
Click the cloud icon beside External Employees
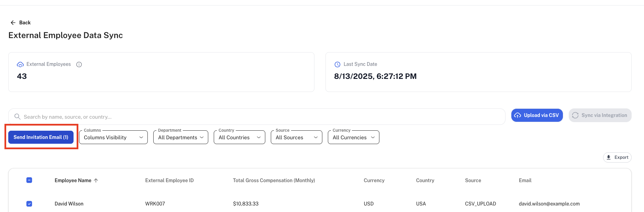coord(20,64)
